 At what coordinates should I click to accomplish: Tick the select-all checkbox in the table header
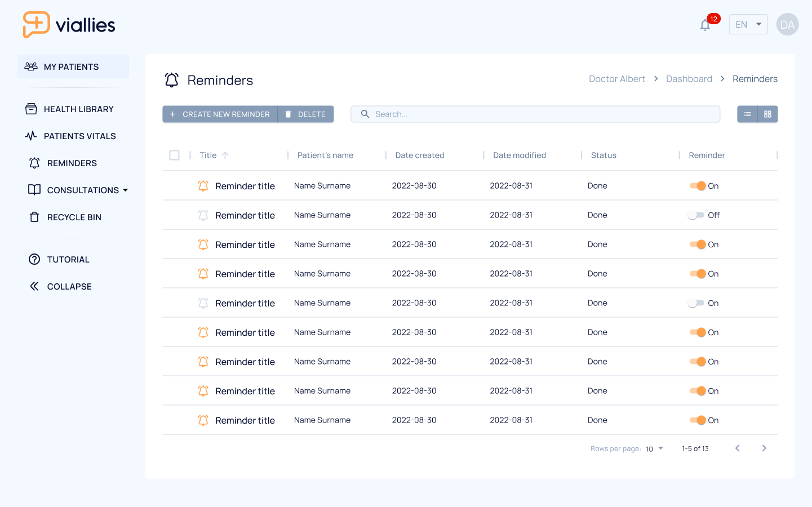click(175, 155)
